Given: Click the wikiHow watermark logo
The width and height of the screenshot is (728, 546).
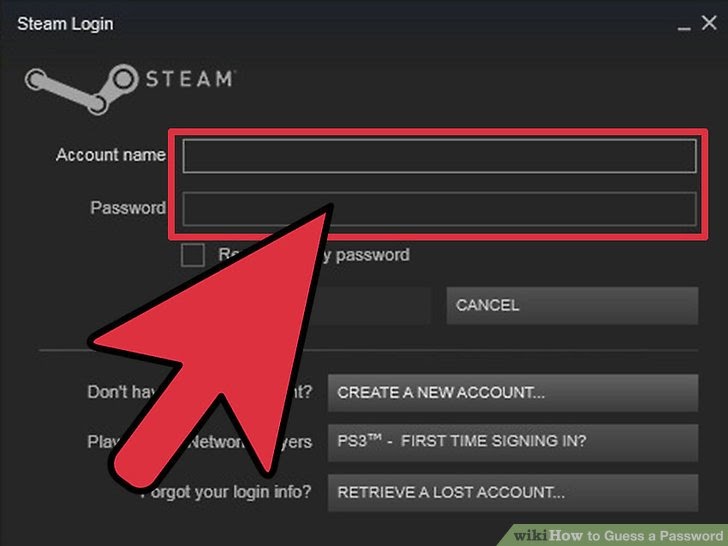Looking at the screenshot, I should 531,536.
